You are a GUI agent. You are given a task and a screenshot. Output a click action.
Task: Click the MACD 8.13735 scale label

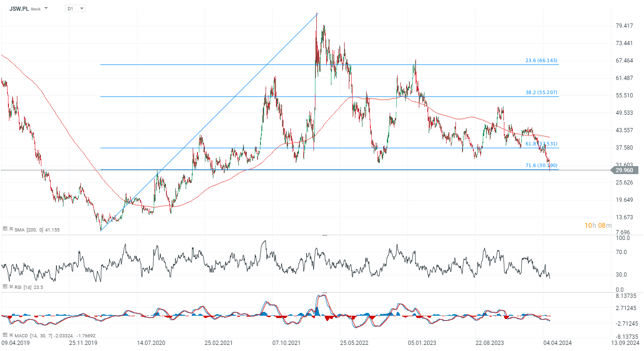point(626,296)
